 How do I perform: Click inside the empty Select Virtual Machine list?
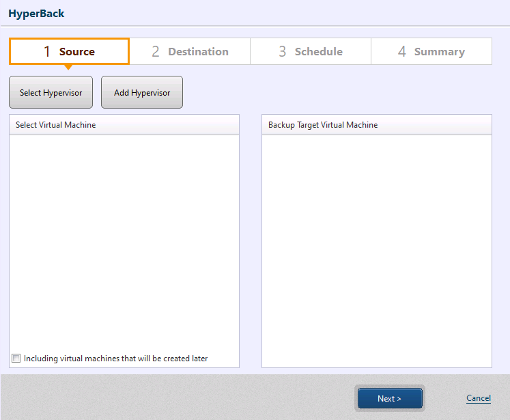click(x=124, y=239)
